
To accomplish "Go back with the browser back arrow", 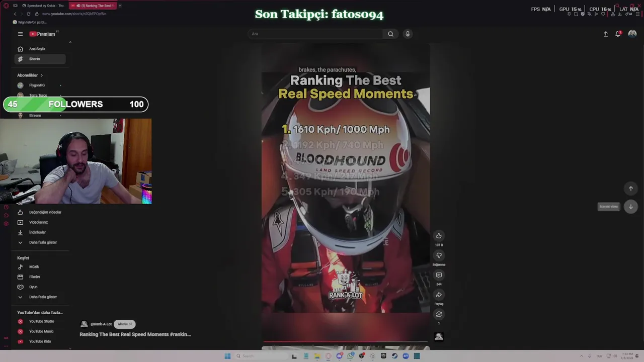I will (x=15, y=14).
